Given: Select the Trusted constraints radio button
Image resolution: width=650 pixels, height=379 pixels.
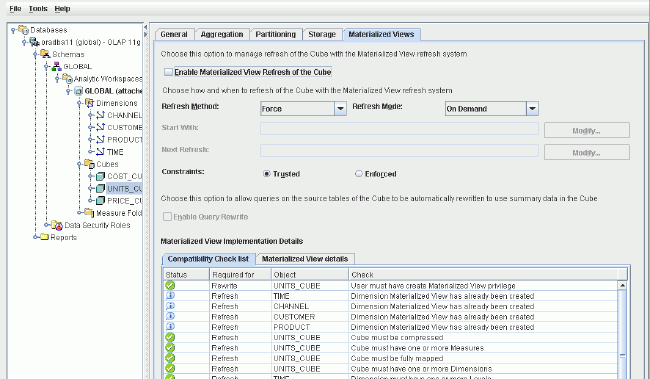Looking at the screenshot, I should tap(267, 174).
